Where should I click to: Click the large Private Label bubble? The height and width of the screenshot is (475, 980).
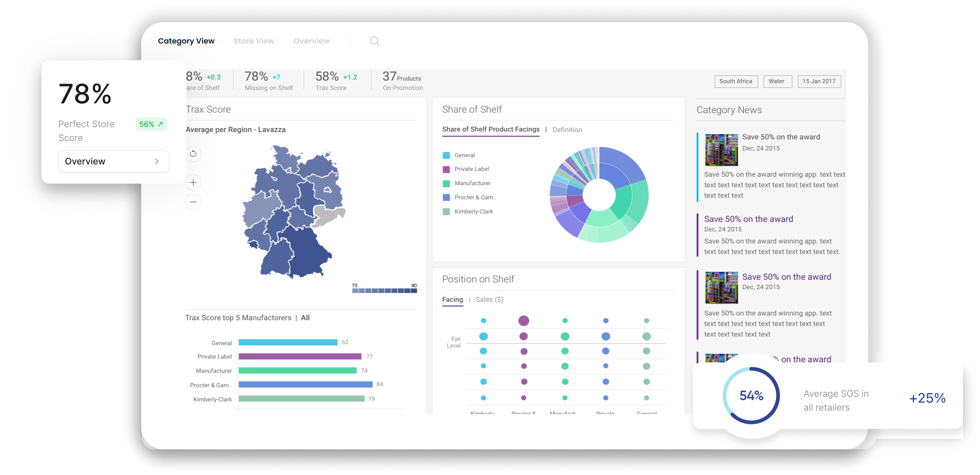pyautogui.click(x=524, y=320)
